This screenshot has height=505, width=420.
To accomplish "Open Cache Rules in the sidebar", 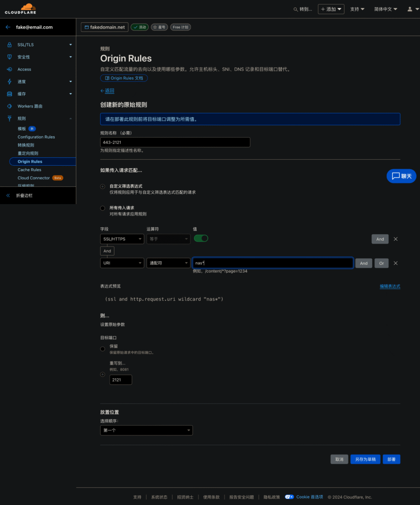I will click(29, 170).
